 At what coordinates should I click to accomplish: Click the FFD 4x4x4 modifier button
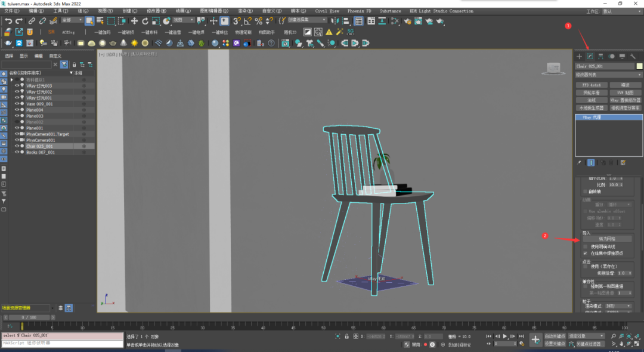(x=592, y=85)
